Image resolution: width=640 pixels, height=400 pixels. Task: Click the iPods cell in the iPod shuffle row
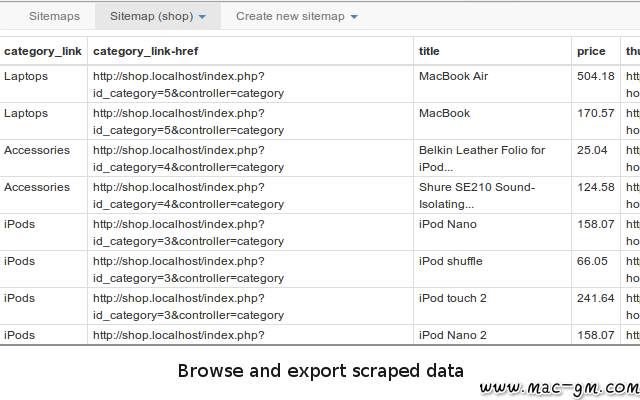click(x=43, y=269)
